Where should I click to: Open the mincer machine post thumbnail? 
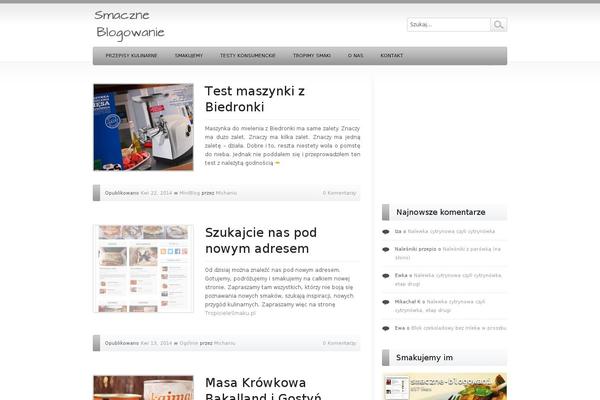click(x=143, y=127)
